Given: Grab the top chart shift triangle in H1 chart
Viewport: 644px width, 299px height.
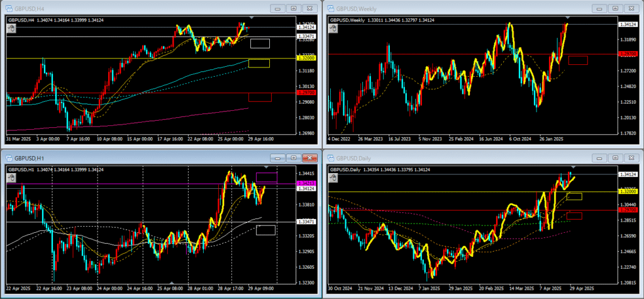Looking at the screenshot, I should pyautogui.click(x=267, y=167).
